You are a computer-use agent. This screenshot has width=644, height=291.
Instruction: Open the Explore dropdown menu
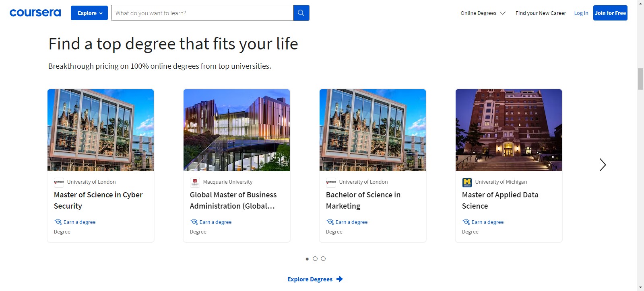[x=89, y=13]
